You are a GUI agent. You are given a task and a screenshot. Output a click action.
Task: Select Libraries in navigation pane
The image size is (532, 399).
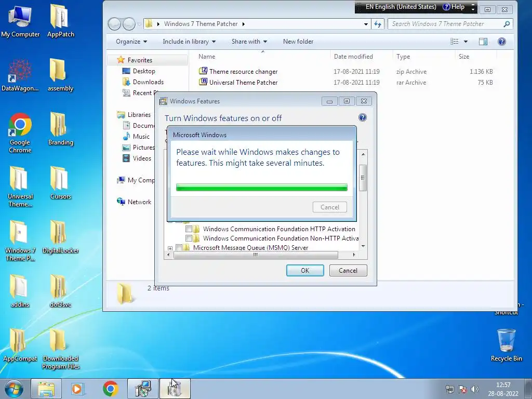click(139, 115)
